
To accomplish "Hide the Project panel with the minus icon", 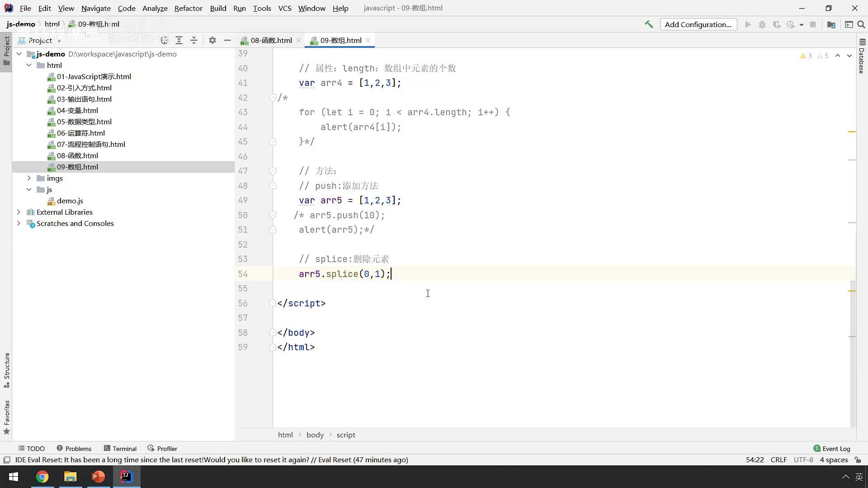I will (x=227, y=40).
